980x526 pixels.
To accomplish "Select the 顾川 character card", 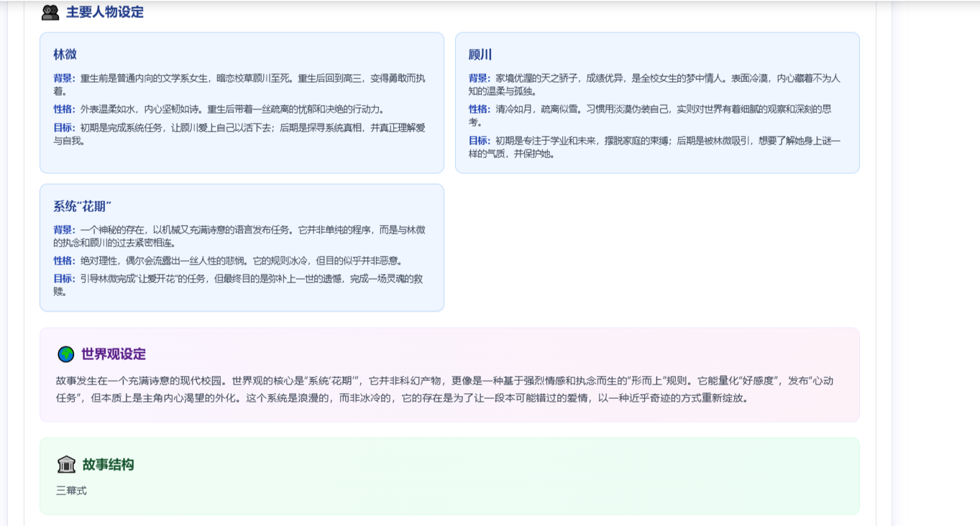I will tap(656, 101).
